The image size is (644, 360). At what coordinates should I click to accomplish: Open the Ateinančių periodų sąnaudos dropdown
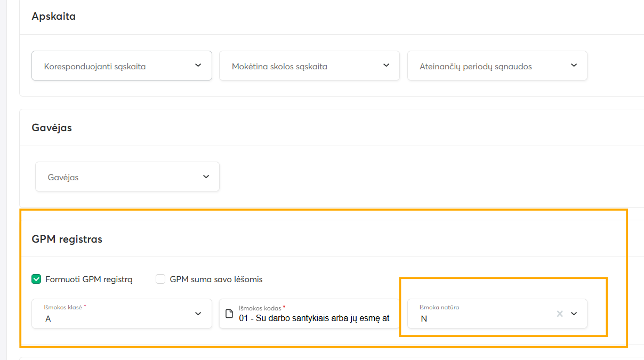(497, 66)
